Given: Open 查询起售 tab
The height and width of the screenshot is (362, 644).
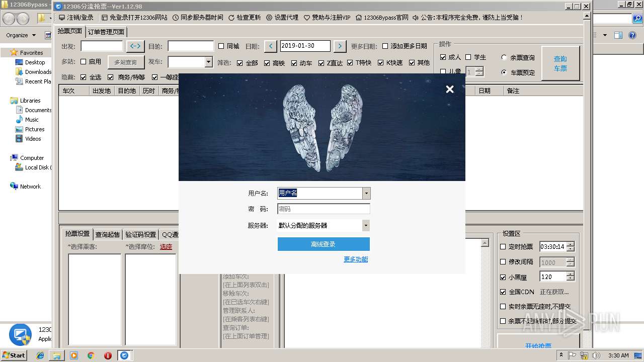Looking at the screenshot, I should [x=108, y=234].
